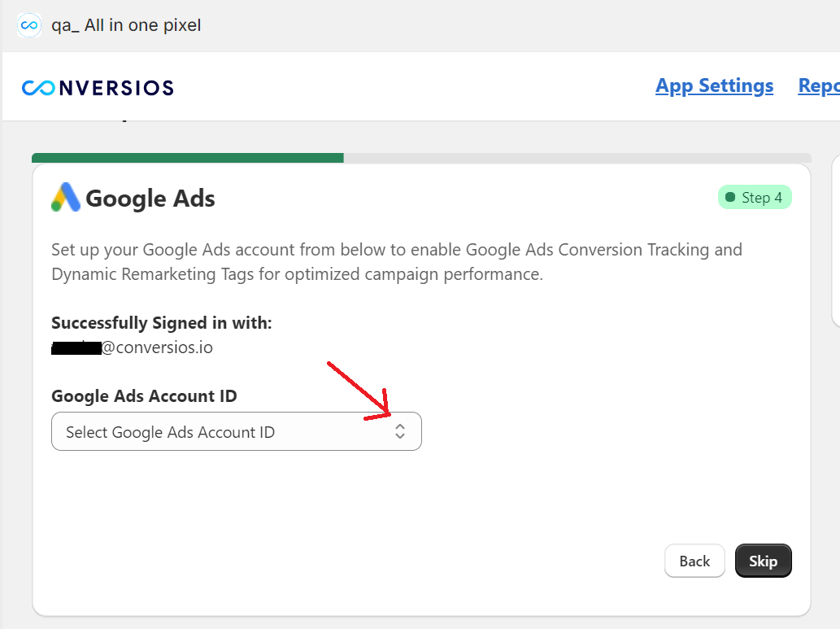
Task: Click the @conversios.io email address
Action: [133, 347]
